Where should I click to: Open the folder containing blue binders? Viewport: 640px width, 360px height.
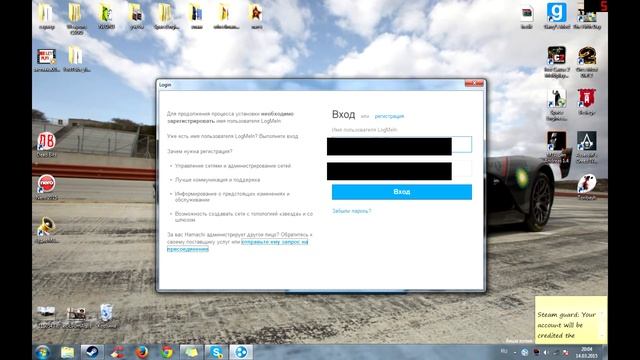pyautogui.click(x=196, y=16)
